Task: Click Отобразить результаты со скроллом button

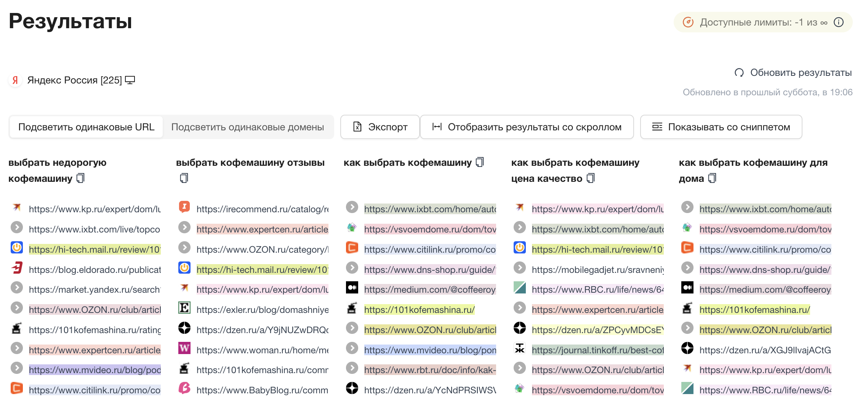Action: pyautogui.click(x=527, y=127)
